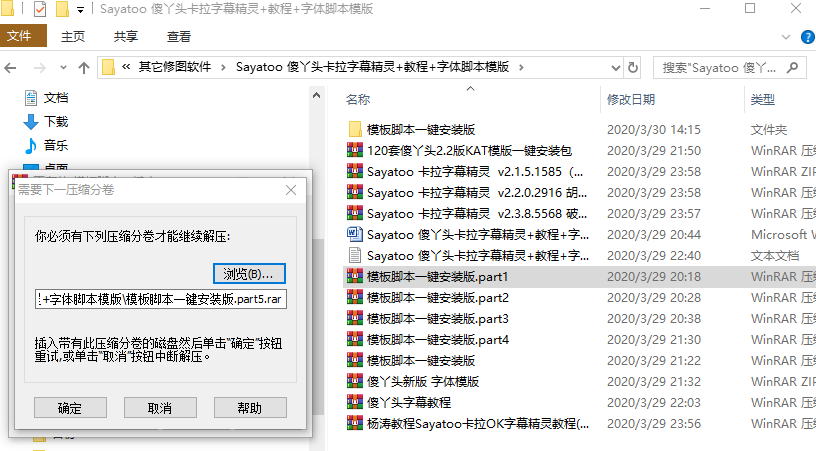Viewport: 816px width, 451px height.
Task: Select 模板脚本一键安装版.part3 archive icon
Action: coord(355,318)
